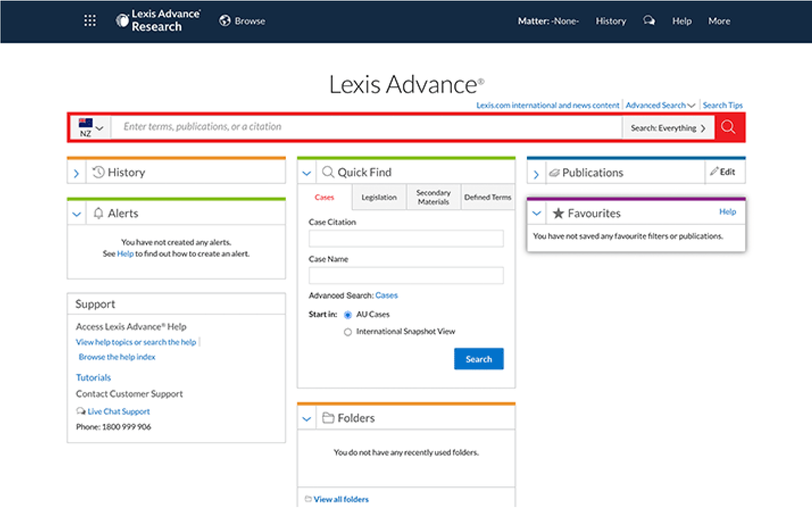Open the Tutorials link
Viewport: 812px width, 526px height.
coord(93,377)
